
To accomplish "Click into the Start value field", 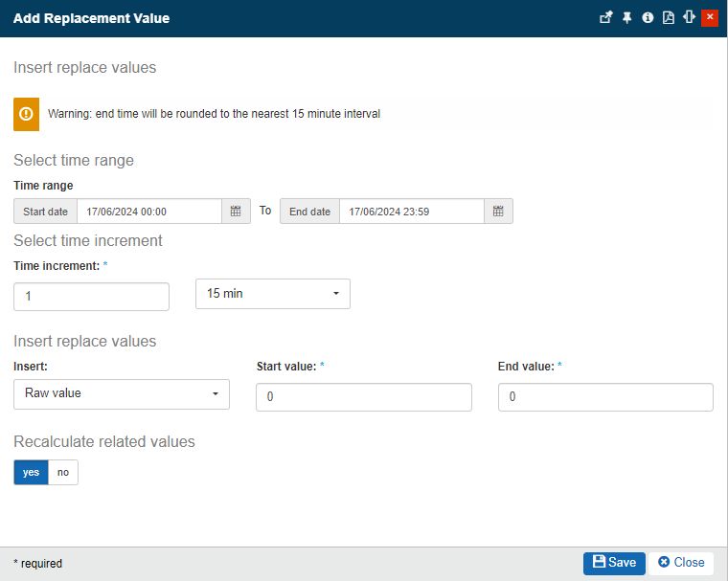I will coord(364,397).
